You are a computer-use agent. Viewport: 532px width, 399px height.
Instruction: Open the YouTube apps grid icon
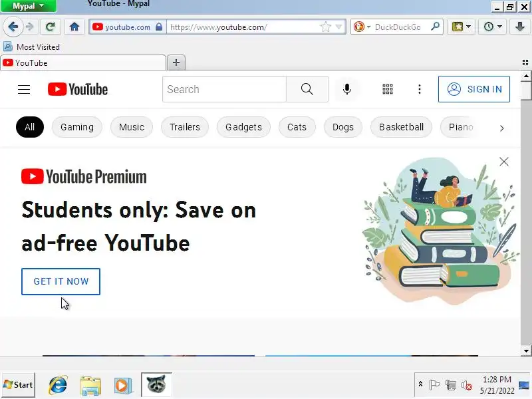[388, 89]
